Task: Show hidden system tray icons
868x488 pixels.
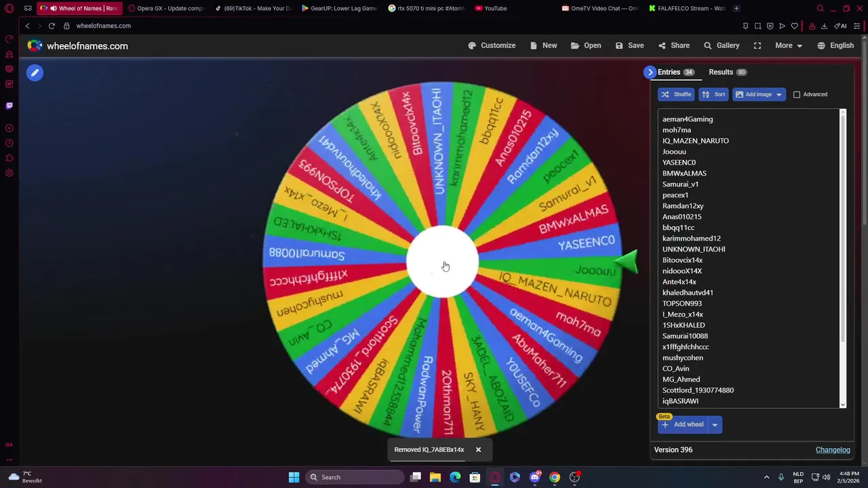Action: pyautogui.click(x=766, y=477)
